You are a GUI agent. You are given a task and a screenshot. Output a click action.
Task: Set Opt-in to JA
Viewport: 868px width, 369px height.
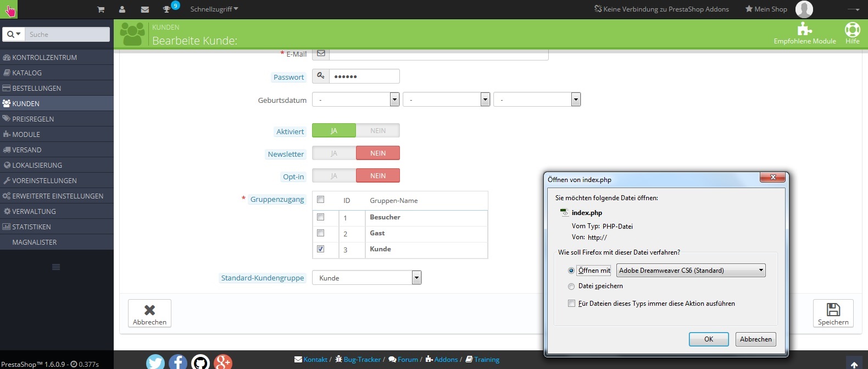(x=334, y=175)
